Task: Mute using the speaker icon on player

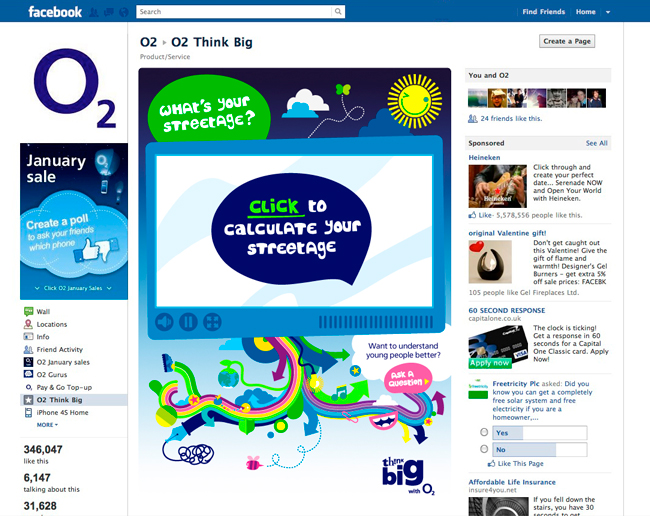Action: (164, 322)
